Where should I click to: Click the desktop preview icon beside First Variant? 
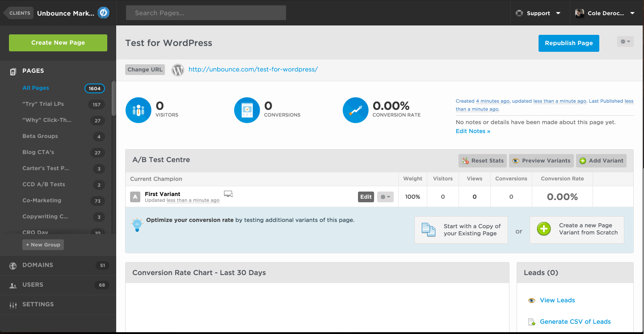pyautogui.click(x=228, y=194)
